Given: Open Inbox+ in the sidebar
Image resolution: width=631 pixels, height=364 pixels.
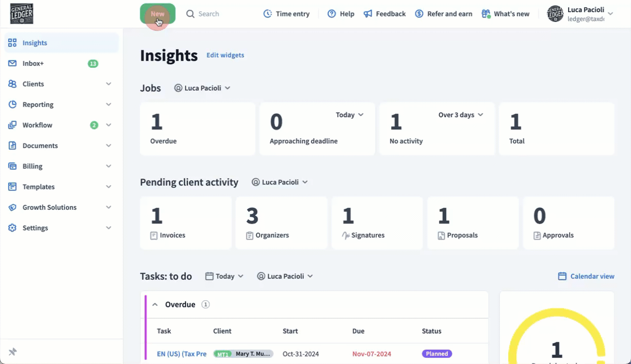Looking at the screenshot, I should 33,63.
